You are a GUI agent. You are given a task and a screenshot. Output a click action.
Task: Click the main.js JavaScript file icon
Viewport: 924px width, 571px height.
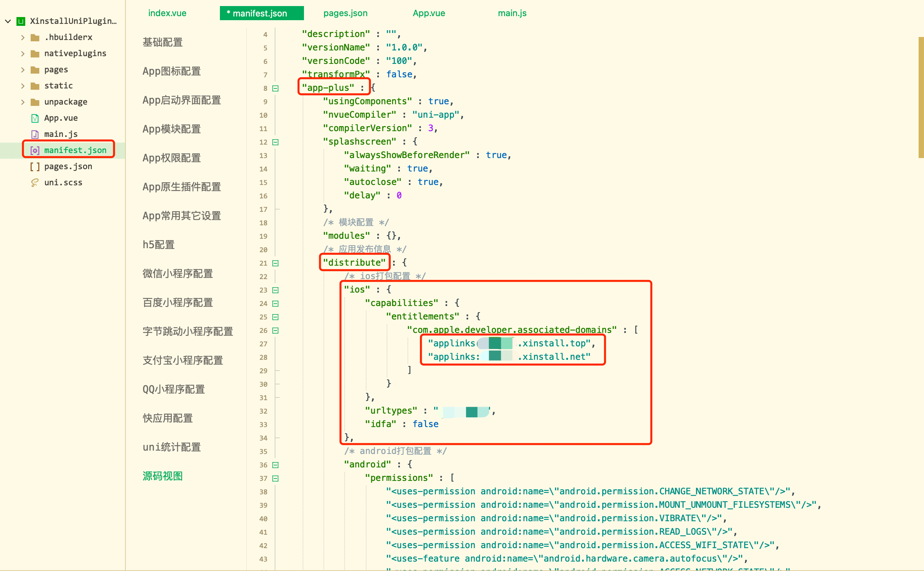click(34, 134)
